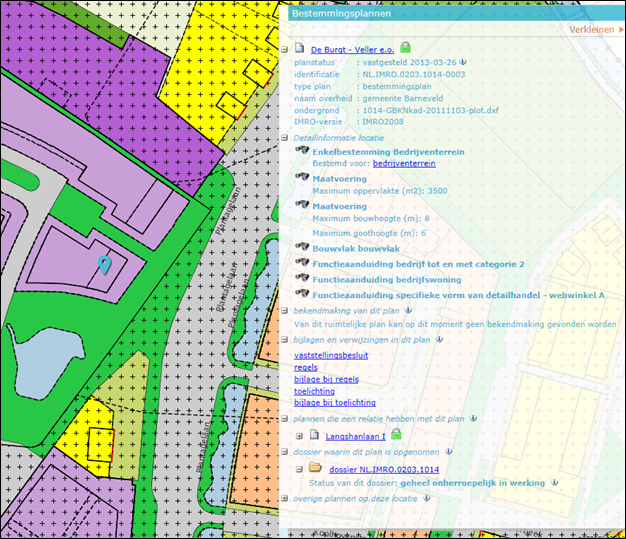Screen dimensions: 626x539
Task: Click Verkleinen to shrink the panel
Action: point(594,30)
